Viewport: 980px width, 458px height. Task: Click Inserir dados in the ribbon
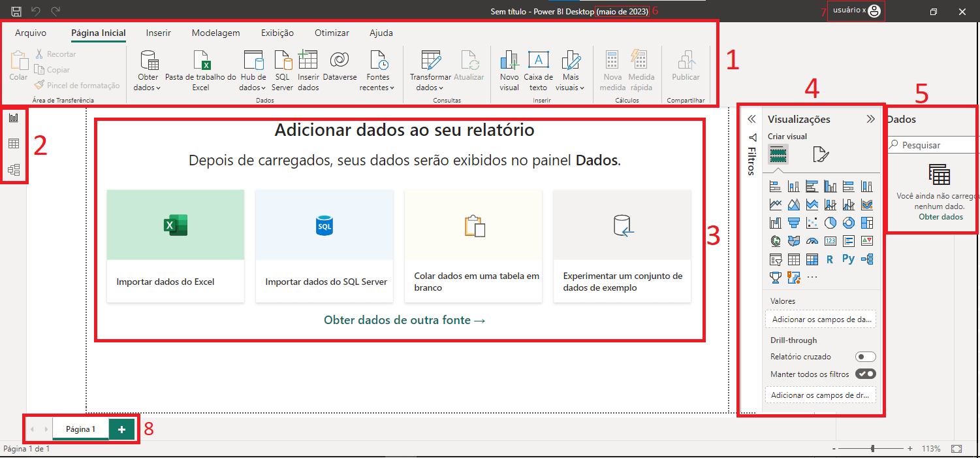308,71
